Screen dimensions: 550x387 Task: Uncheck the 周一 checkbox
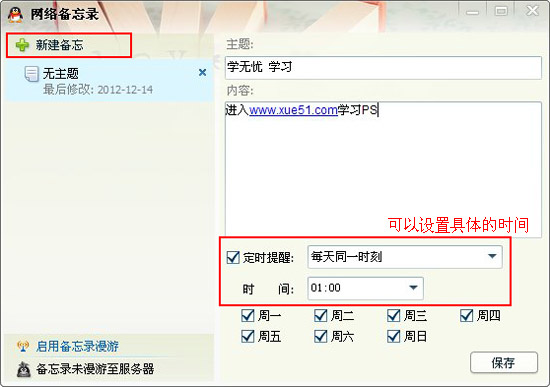[x=248, y=316]
